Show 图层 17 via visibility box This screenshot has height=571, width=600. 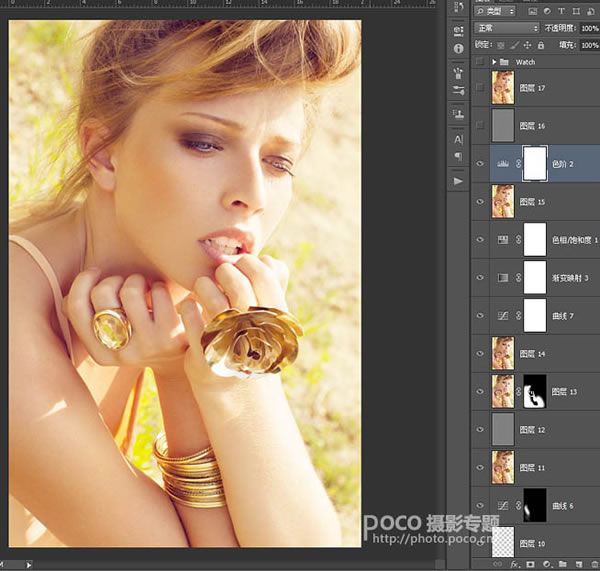[479, 87]
